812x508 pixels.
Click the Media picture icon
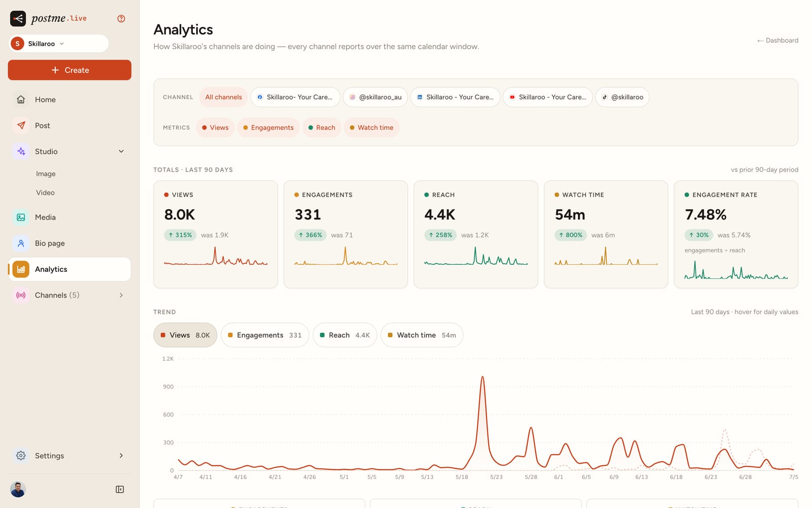21,217
